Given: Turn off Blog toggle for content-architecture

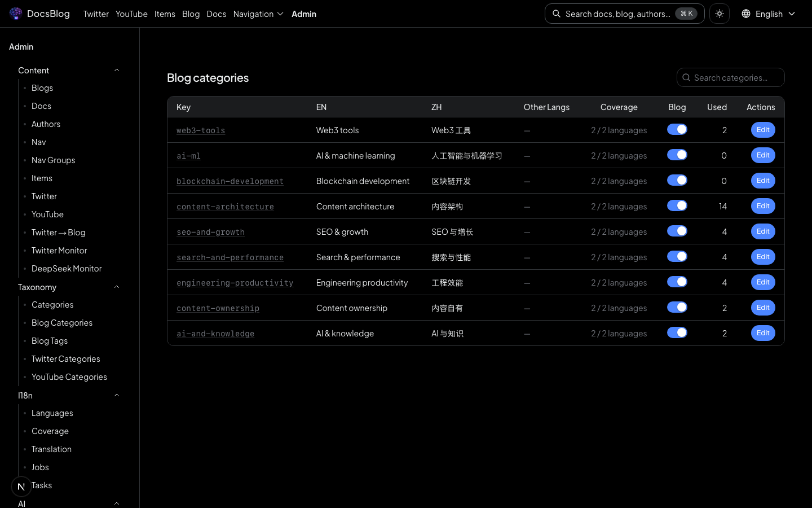Looking at the screenshot, I should click(x=677, y=206).
